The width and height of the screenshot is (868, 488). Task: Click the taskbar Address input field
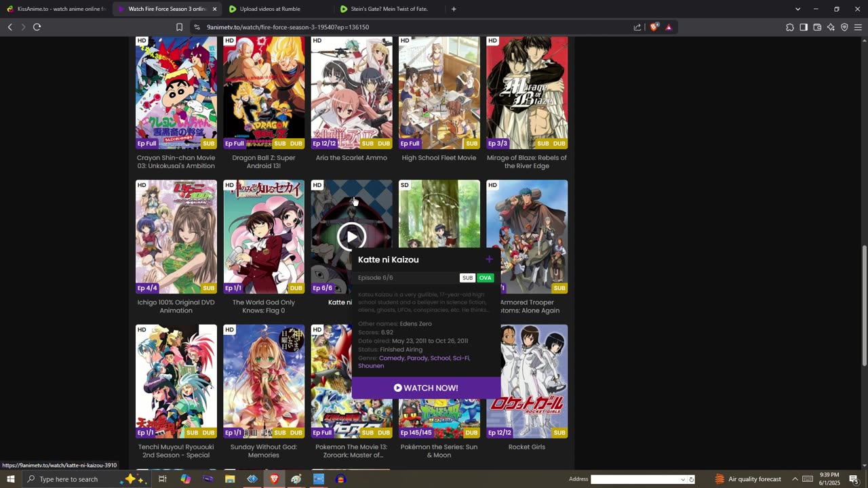point(635,479)
